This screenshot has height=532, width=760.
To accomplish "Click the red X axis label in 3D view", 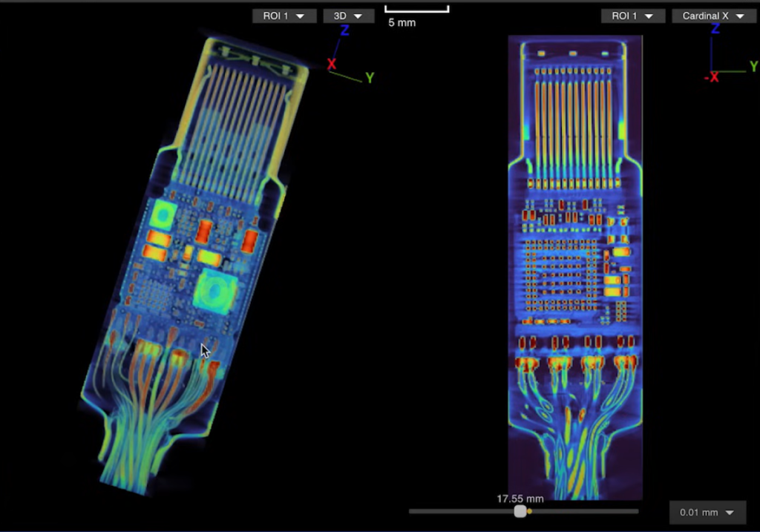I will tap(332, 65).
